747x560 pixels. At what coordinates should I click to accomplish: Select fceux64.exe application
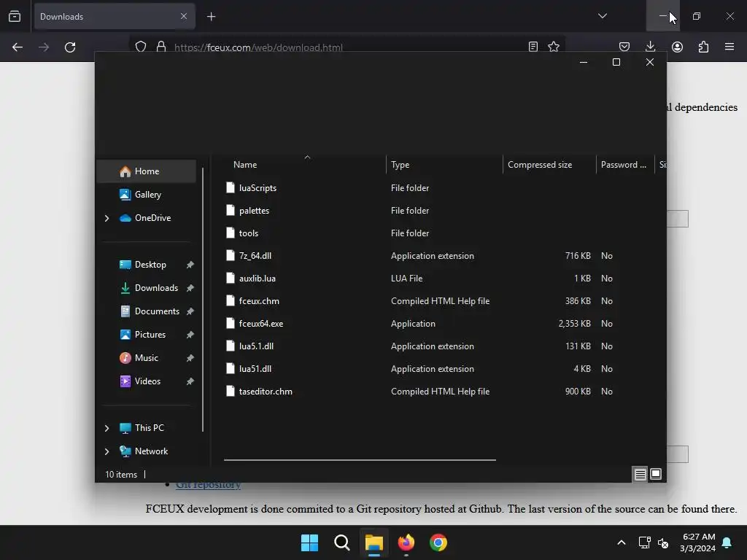point(261,324)
